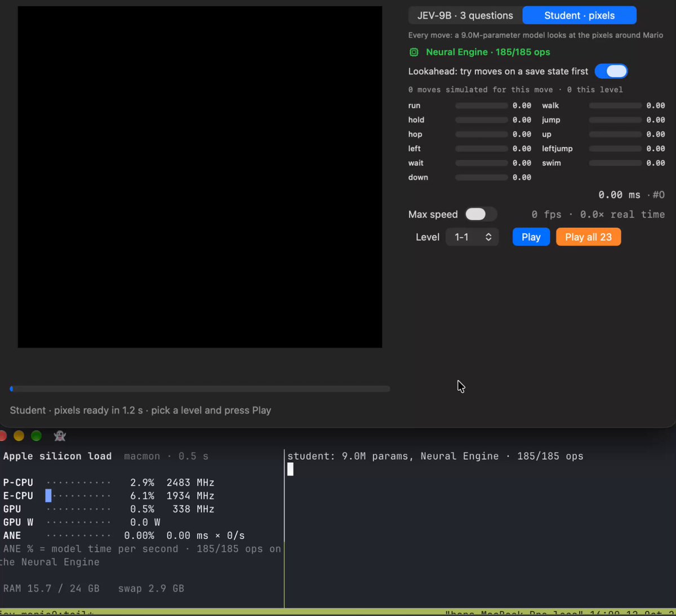
Task: Click the orange Play all 23 button
Action: click(589, 237)
